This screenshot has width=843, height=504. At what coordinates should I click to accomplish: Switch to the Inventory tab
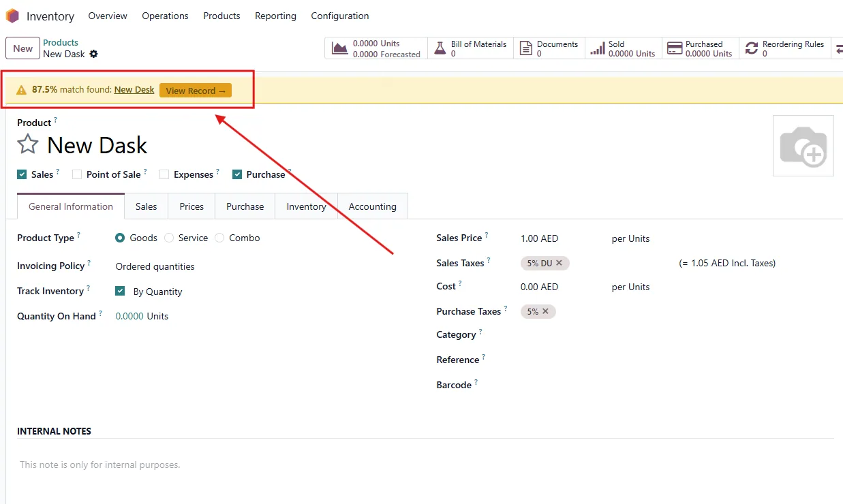coord(306,206)
